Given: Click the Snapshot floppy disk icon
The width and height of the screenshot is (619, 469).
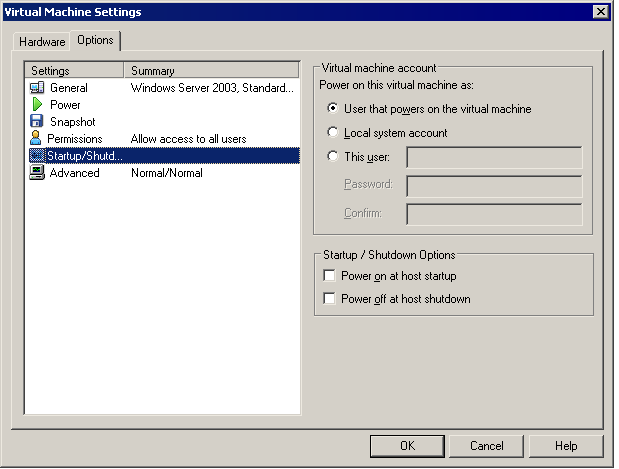Looking at the screenshot, I should (x=37, y=122).
